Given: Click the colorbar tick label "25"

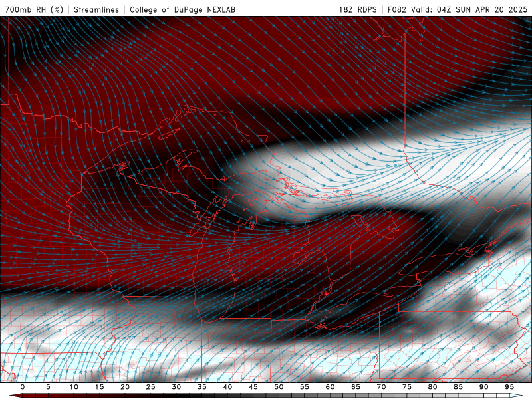Looking at the screenshot, I should click(x=151, y=387).
